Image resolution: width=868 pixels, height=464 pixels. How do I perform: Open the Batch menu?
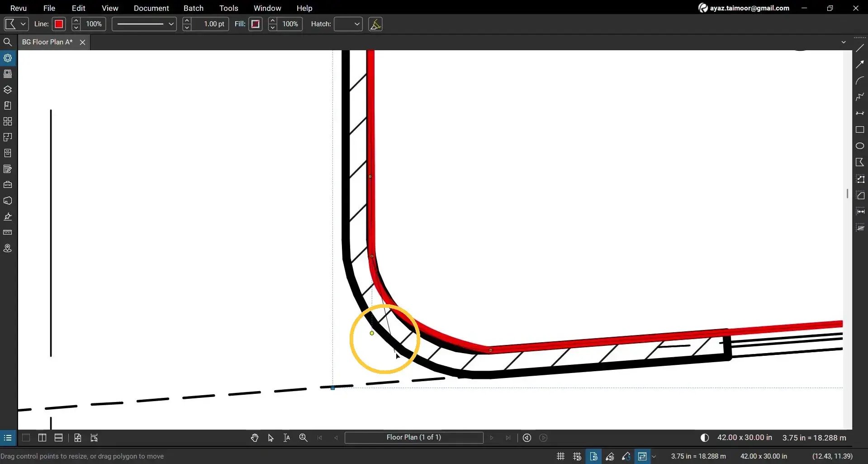tap(193, 8)
